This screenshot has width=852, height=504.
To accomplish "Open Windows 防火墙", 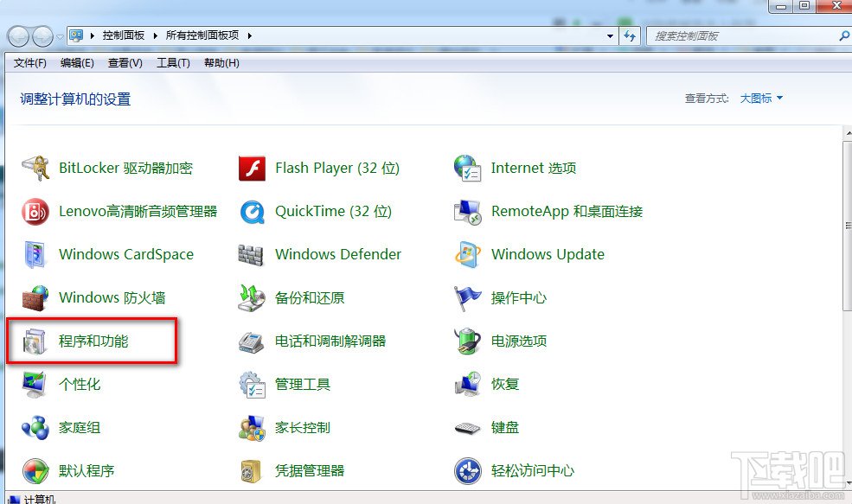I will click(x=112, y=297).
